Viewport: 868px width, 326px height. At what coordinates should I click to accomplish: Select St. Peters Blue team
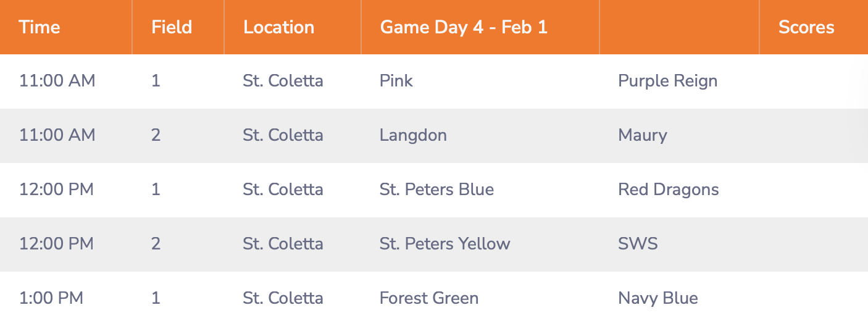[x=436, y=190]
